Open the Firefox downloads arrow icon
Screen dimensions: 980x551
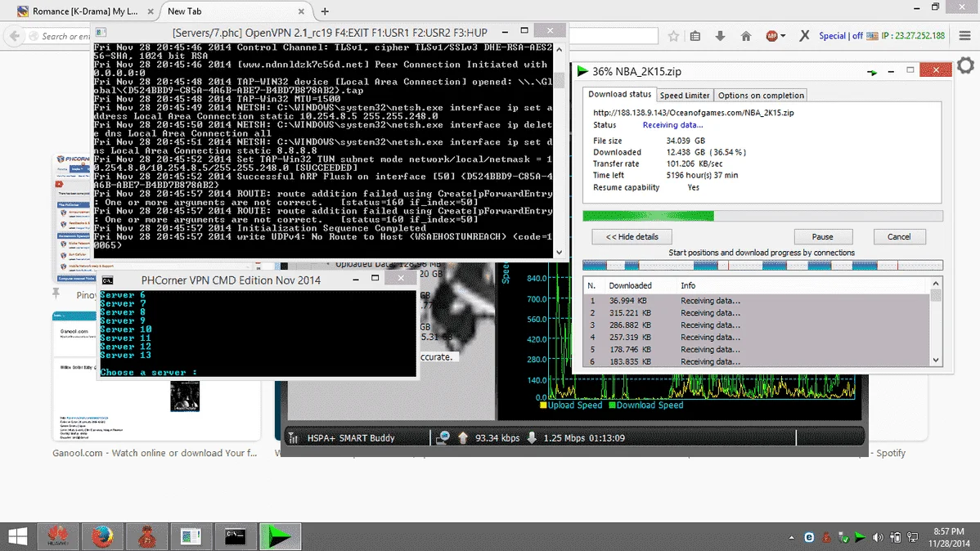point(720,36)
